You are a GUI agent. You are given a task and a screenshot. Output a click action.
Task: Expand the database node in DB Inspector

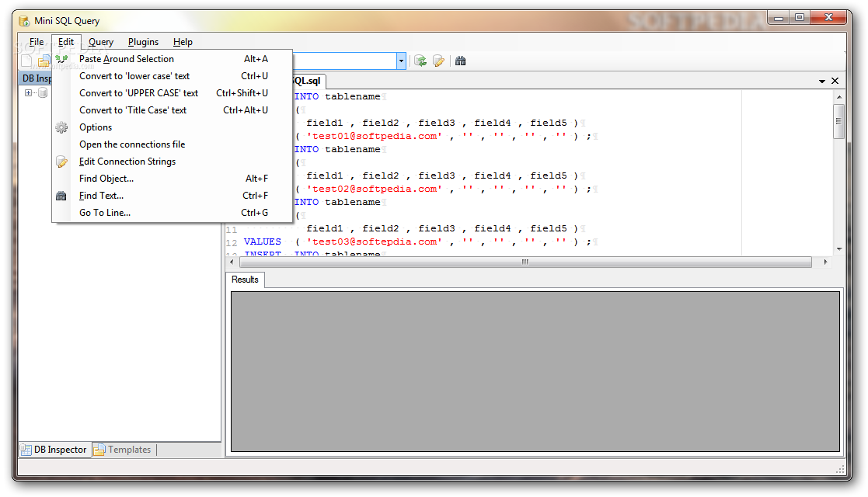pyautogui.click(x=28, y=93)
